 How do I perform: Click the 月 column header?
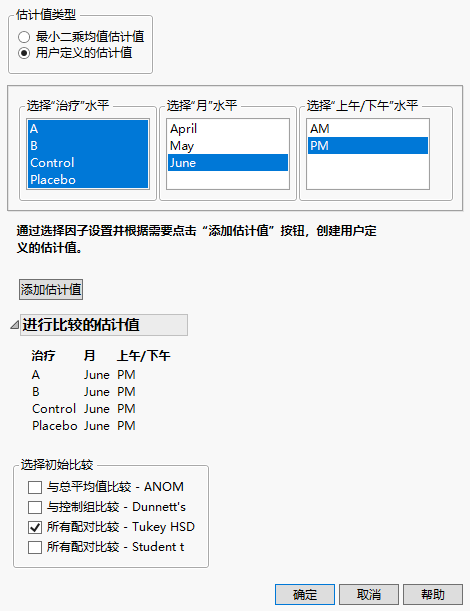coord(90,355)
